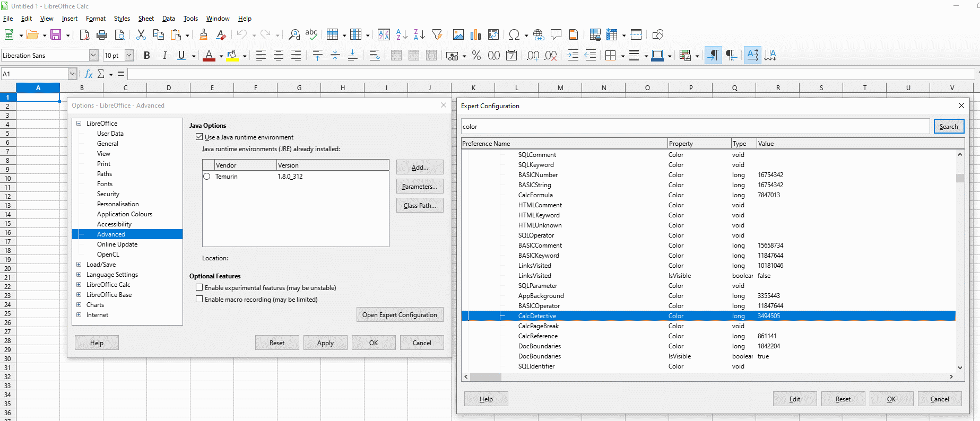Click the Format as Percent icon

coord(476,56)
